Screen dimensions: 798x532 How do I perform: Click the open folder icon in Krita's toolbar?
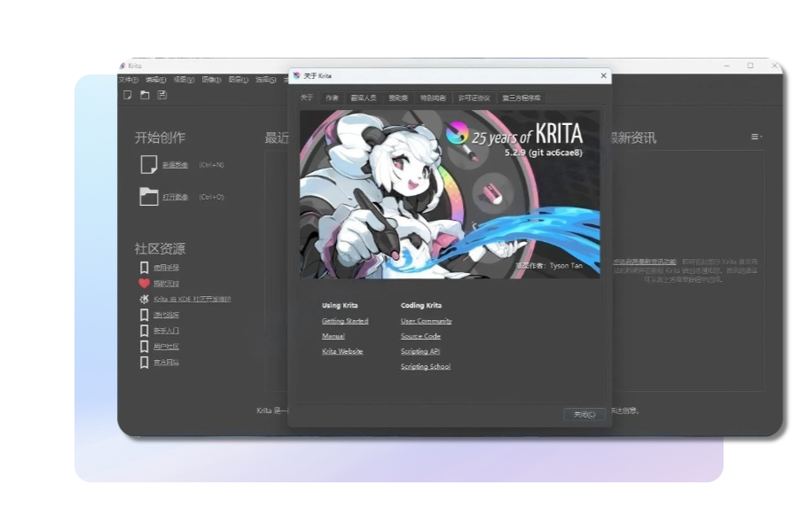(145, 95)
